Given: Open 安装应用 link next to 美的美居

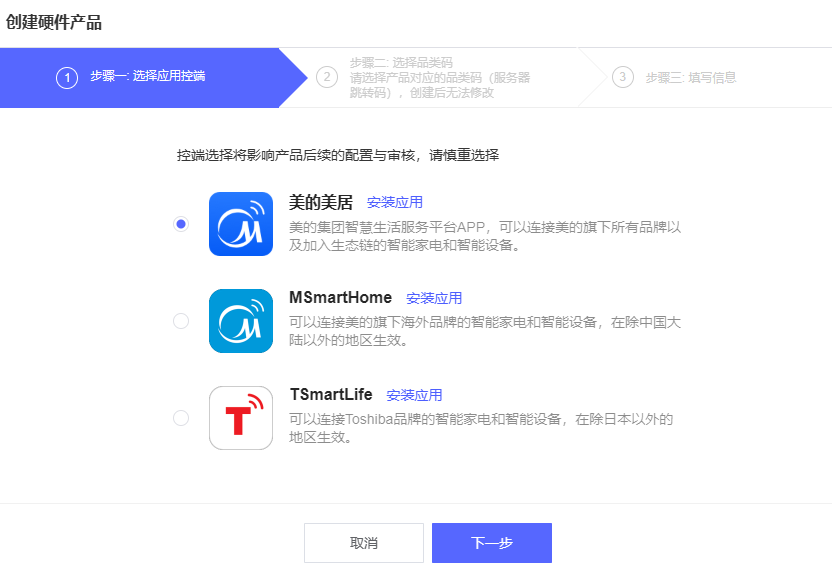Looking at the screenshot, I should tap(395, 202).
